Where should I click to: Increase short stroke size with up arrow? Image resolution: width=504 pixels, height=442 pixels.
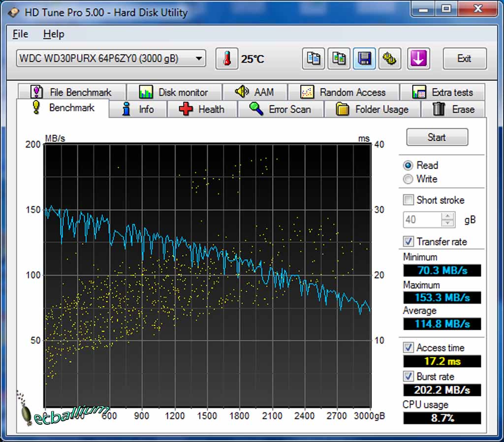[x=447, y=216]
